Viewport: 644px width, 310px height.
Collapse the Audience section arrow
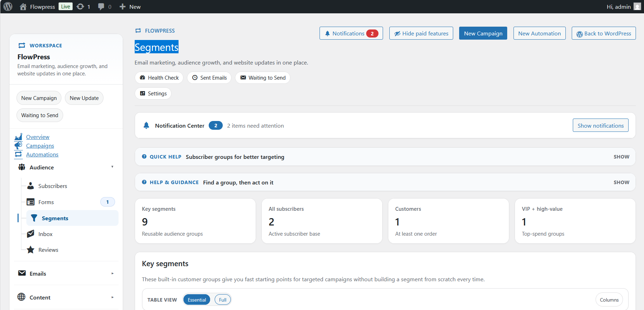tap(112, 167)
